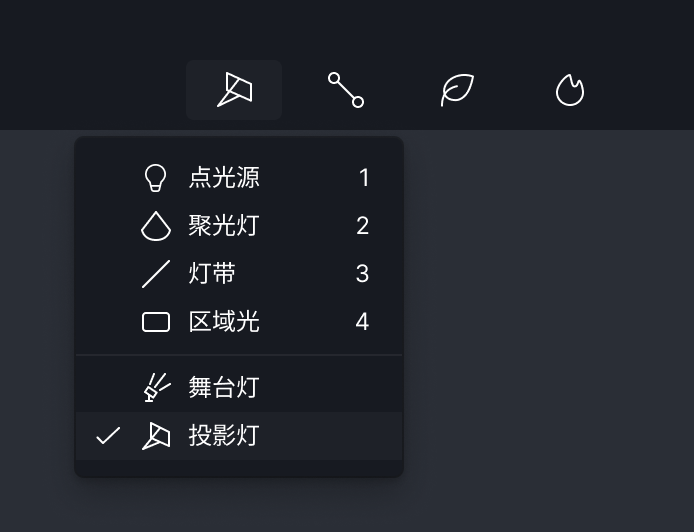Click shortcut number 4 beside 区域光
Screen dimensions: 694x532
[362, 322]
